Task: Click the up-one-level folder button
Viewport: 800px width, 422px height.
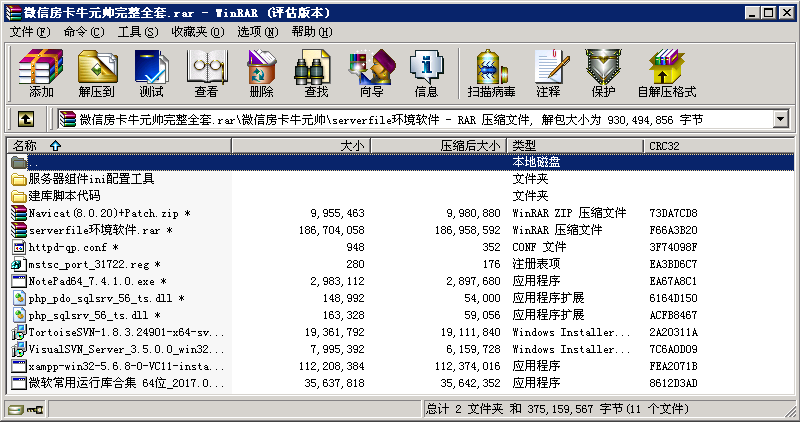Action: pos(26,120)
